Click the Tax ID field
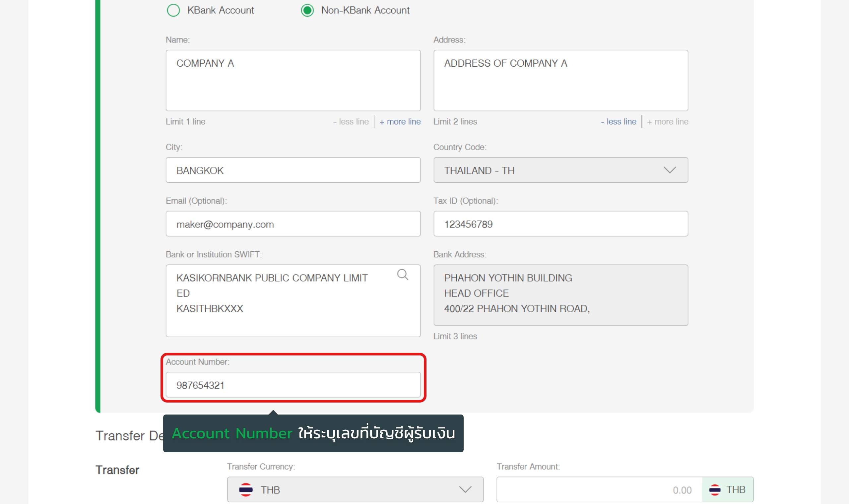 pyautogui.click(x=560, y=224)
